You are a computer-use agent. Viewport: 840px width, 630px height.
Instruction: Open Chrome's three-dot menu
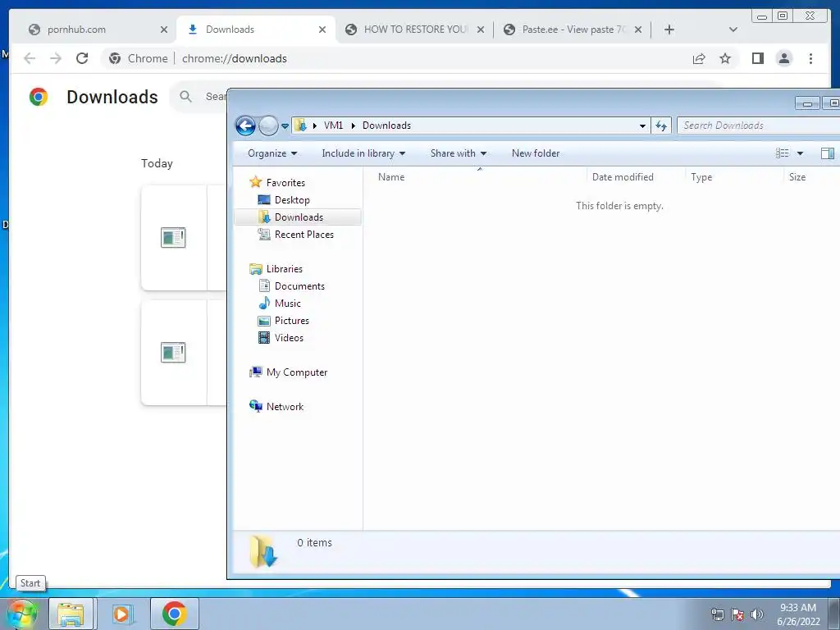pyautogui.click(x=810, y=58)
